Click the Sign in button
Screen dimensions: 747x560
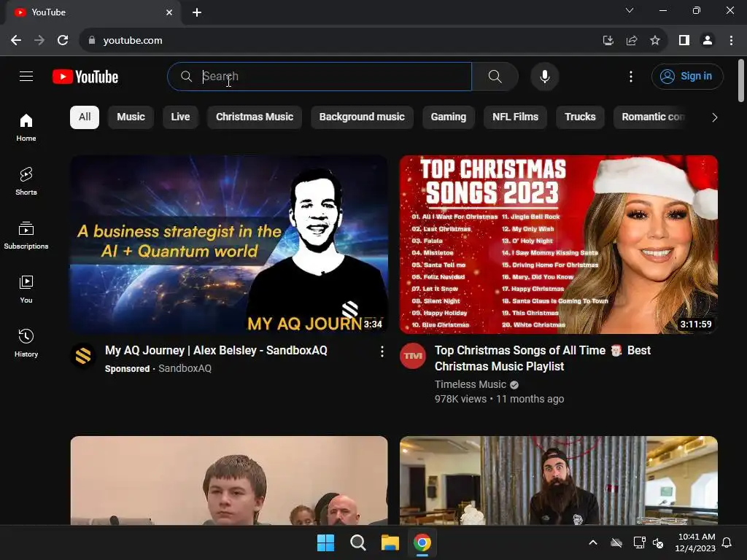point(687,76)
